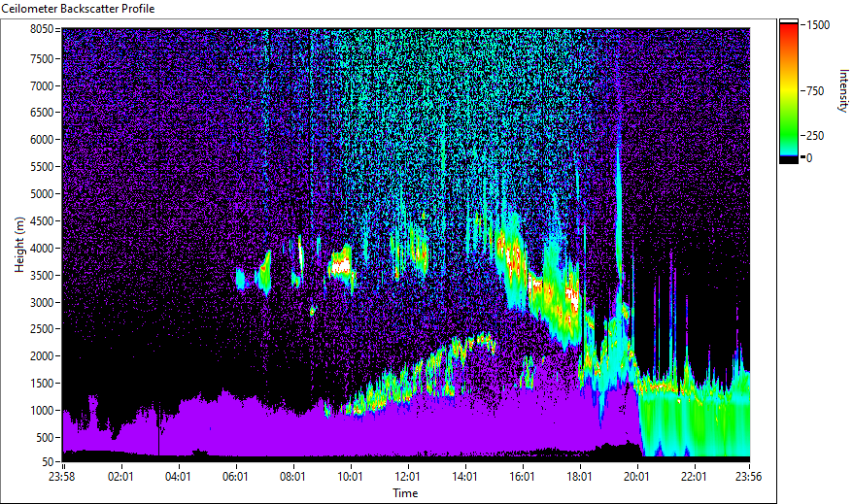Click the 3500 height tick label
Image resolution: width=853 pixels, height=504 pixels.
(42, 276)
